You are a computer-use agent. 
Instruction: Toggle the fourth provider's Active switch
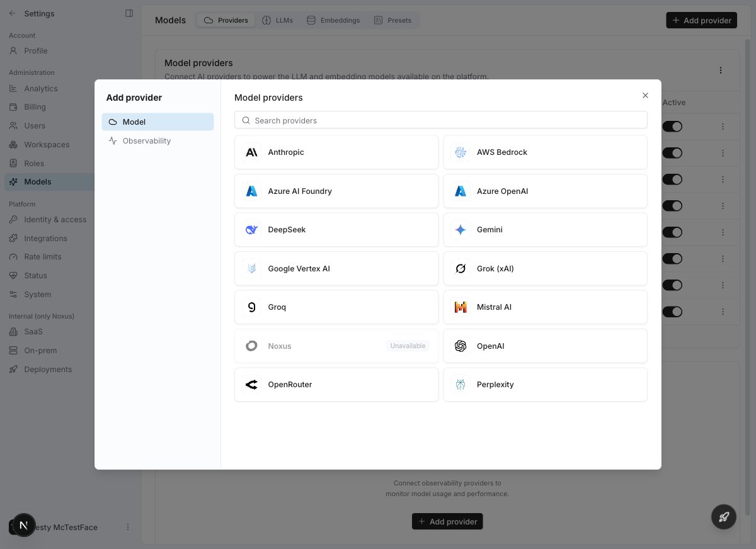[672, 206]
